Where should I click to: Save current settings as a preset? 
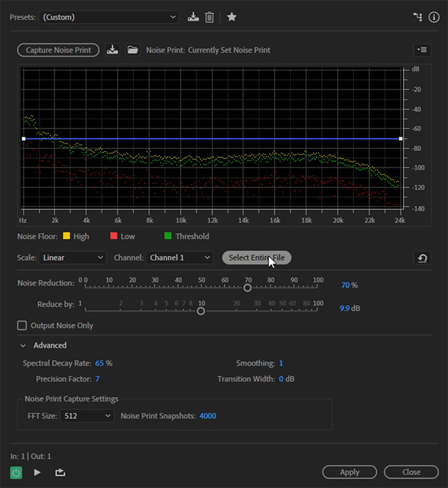coord(193,17)
